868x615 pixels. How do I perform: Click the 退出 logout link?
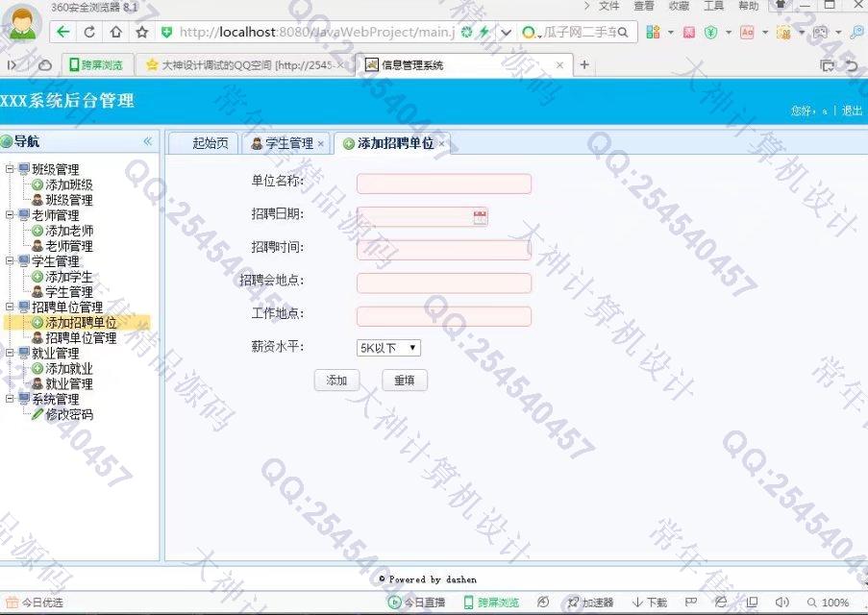pyautogui.click(x=852, y=111)
